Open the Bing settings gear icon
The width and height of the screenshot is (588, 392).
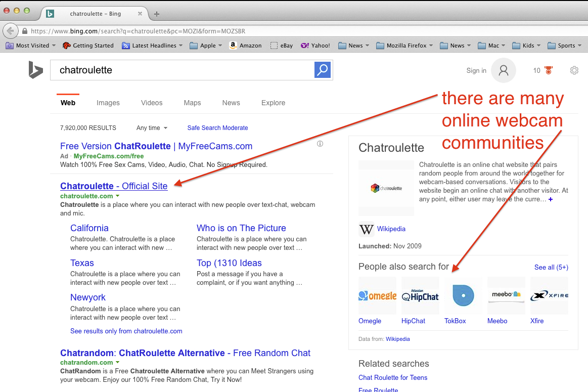point(574,70)
